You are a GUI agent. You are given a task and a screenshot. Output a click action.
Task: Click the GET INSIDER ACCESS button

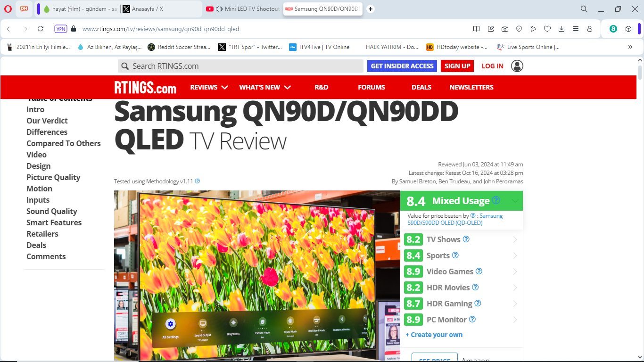[x=402, y=66]
